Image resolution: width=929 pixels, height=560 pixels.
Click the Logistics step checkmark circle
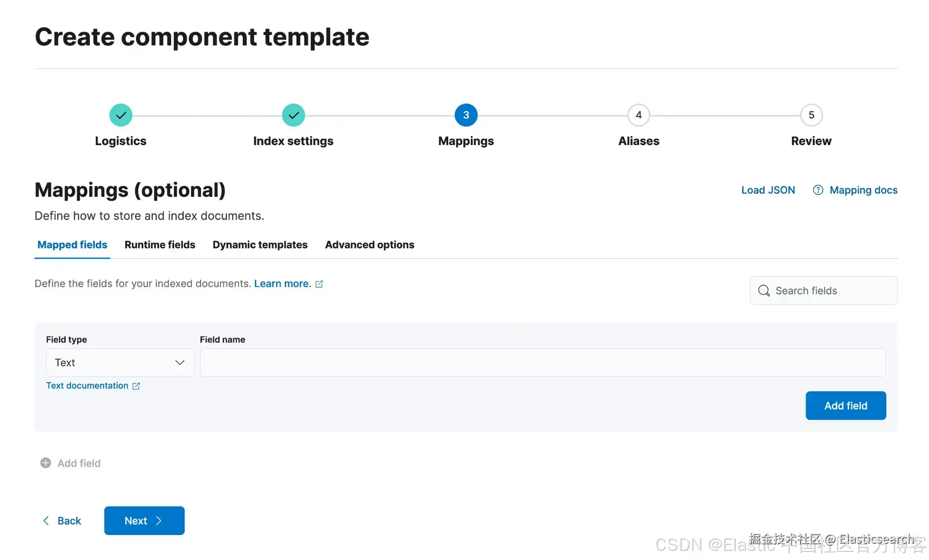120,115
